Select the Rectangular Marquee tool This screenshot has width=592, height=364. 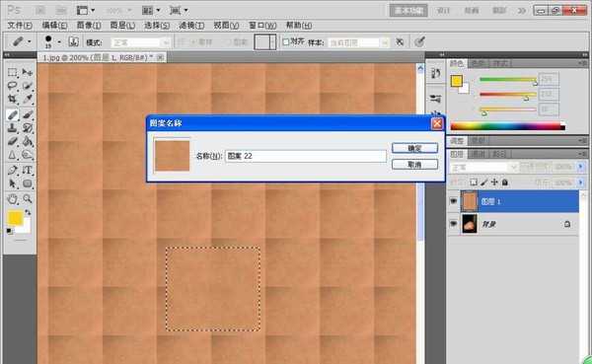coord(12,72)
